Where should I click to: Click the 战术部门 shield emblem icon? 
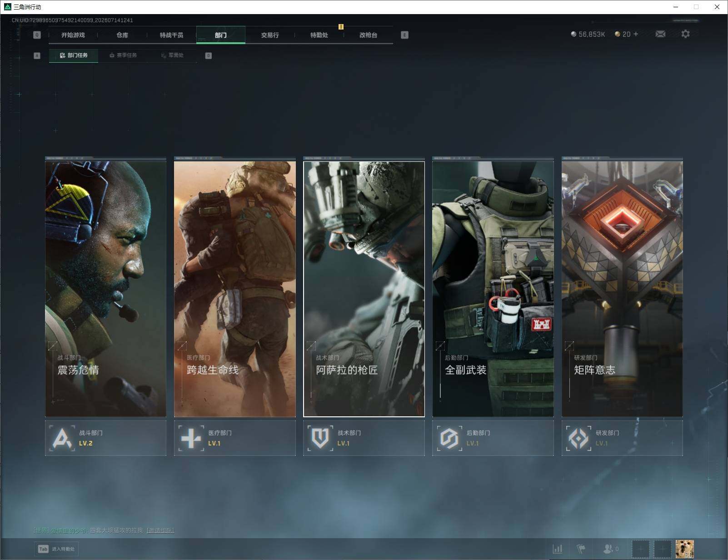(320, 438)
